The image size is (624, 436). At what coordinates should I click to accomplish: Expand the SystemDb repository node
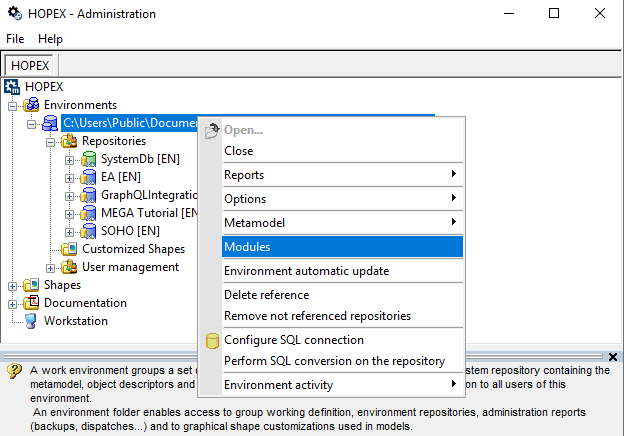[x=69, y=160]
